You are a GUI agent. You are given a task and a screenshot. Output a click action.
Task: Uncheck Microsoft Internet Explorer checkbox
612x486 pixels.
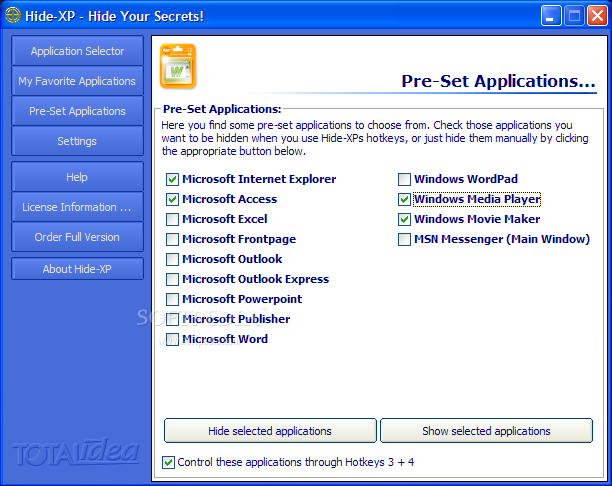(x=172, y=179)
